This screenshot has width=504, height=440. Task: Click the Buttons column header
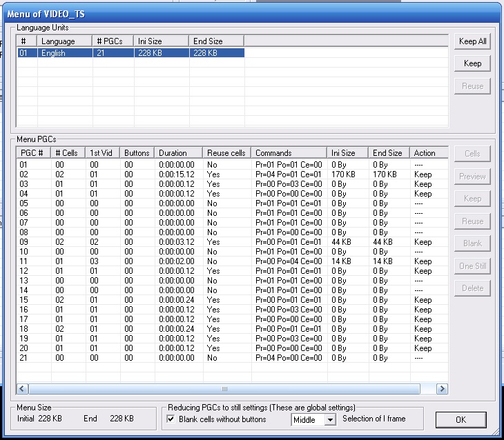point(137,153)
